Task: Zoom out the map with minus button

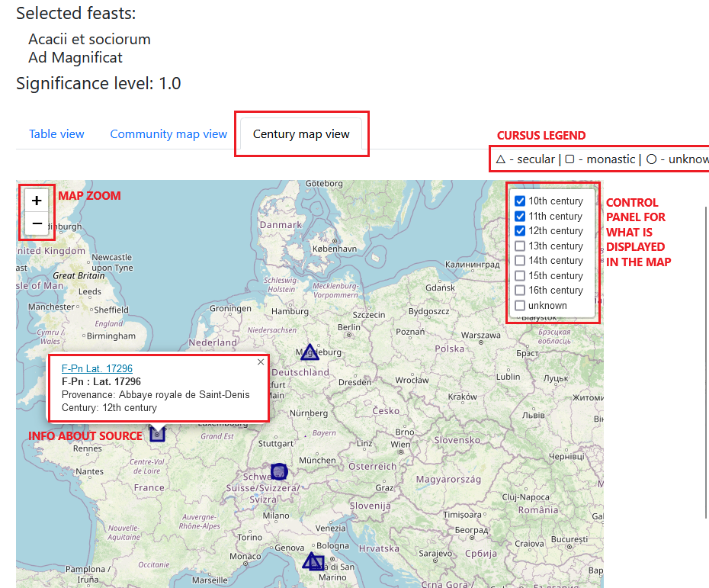Action: coord(37,223)
